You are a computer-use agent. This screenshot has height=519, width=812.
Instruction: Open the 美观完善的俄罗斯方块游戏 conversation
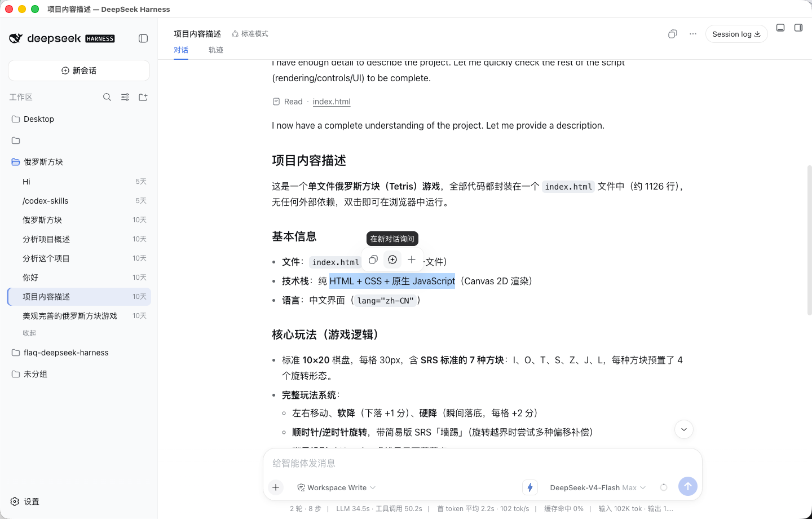(79, 316)
